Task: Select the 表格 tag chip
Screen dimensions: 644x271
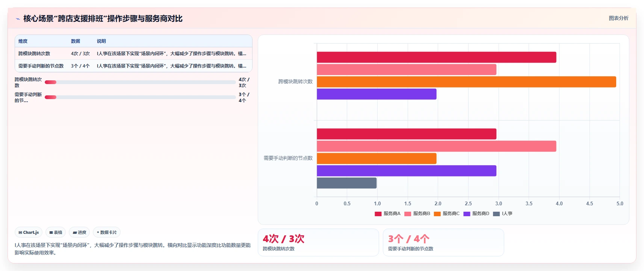Action: [56, 232]
